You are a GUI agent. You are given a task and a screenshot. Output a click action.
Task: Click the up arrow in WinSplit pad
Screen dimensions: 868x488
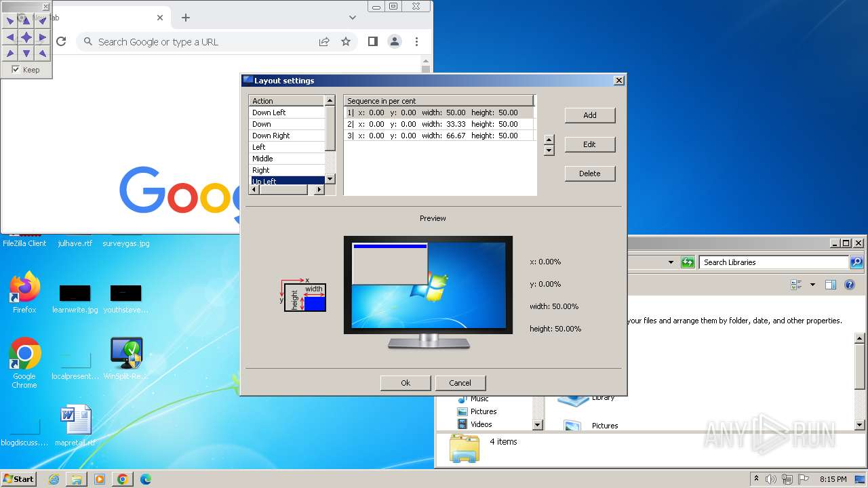tap(26, 21)
